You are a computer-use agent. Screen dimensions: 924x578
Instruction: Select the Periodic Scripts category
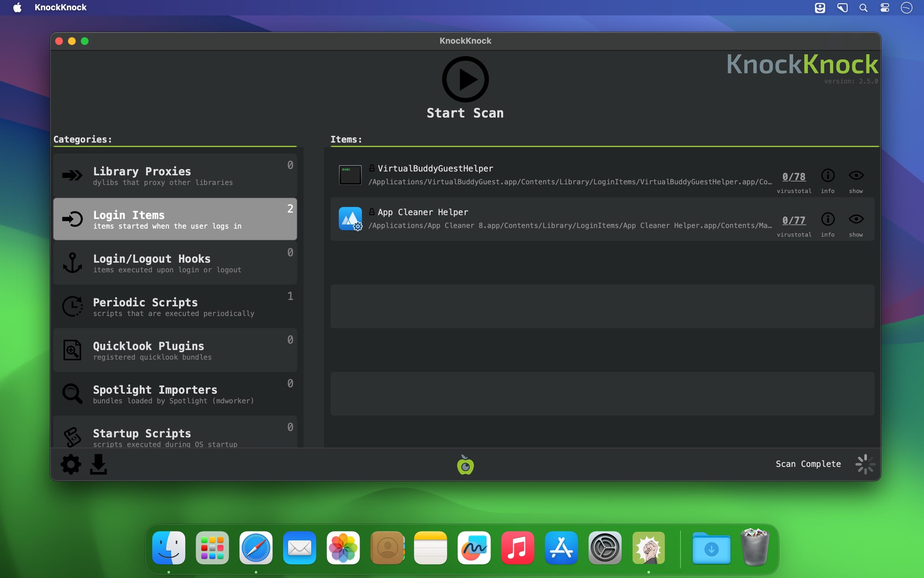pos(175,306)
